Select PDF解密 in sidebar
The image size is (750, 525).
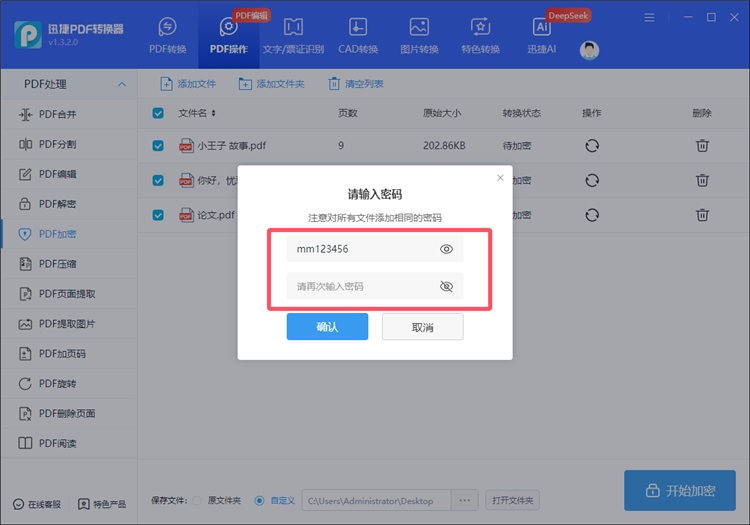point(69,204)
